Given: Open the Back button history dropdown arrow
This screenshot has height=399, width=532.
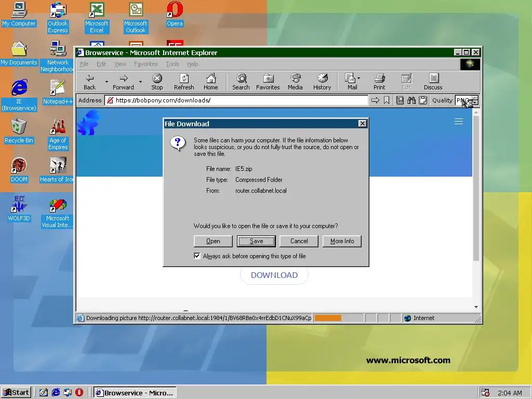Looking at the screenshot, I should [107, 82].
